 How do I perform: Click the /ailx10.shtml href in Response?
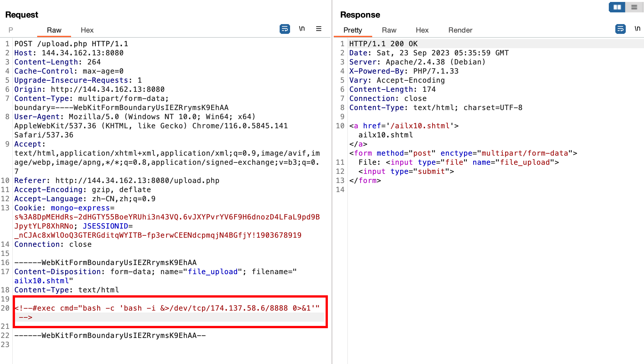[420, 126]
